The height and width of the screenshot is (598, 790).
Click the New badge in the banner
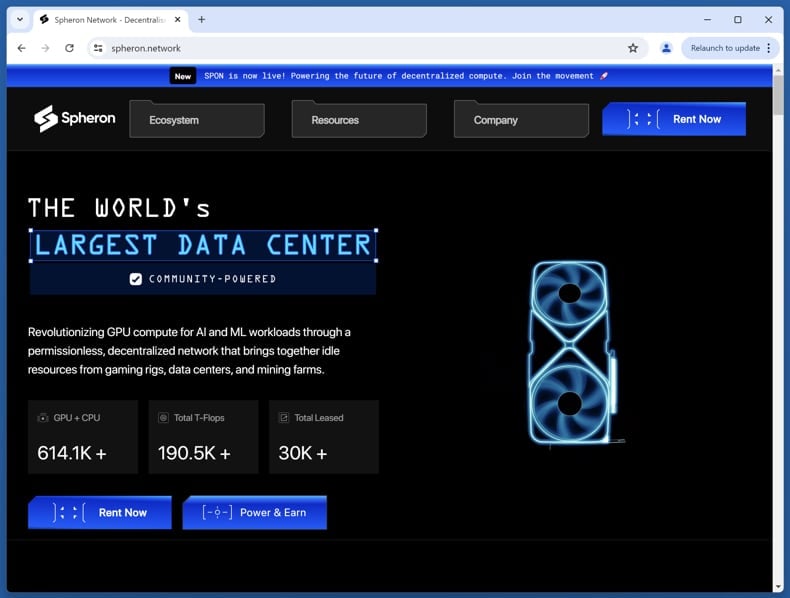[182, 76]
